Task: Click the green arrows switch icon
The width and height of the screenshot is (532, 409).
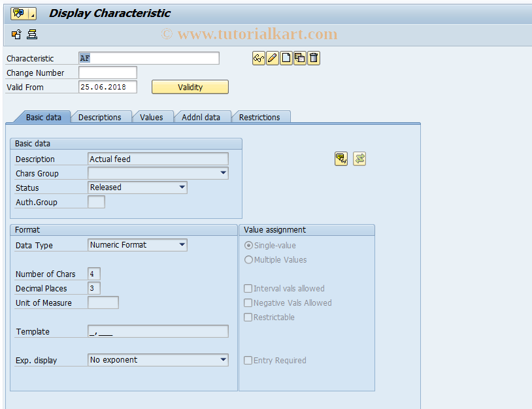Action: click(359, 159)
